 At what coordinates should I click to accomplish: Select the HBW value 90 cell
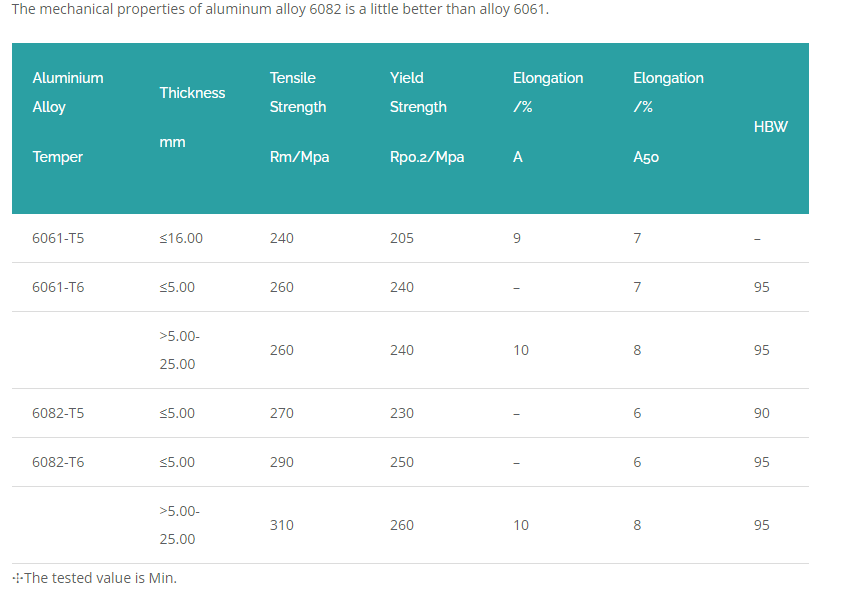762,413
